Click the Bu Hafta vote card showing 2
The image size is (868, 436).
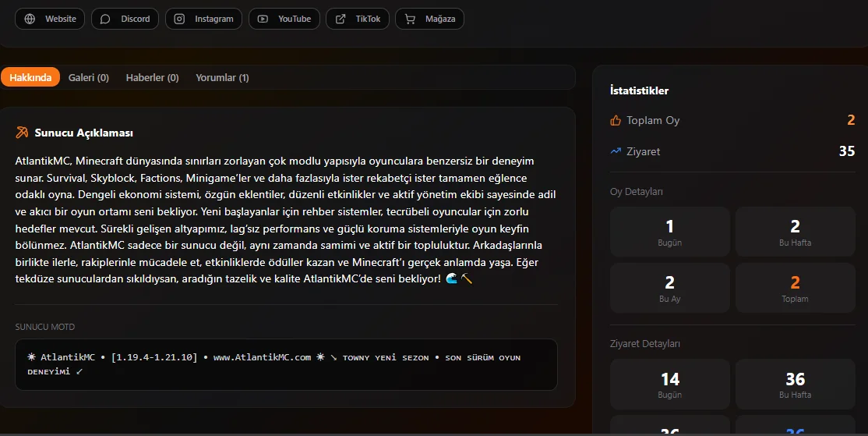coord(795,232)
